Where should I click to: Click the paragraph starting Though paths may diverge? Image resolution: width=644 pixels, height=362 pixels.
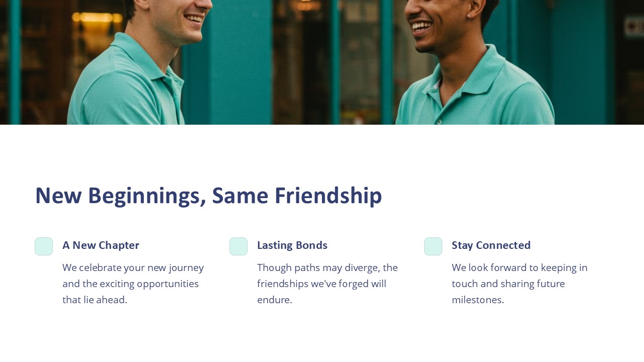coord(328,284)
